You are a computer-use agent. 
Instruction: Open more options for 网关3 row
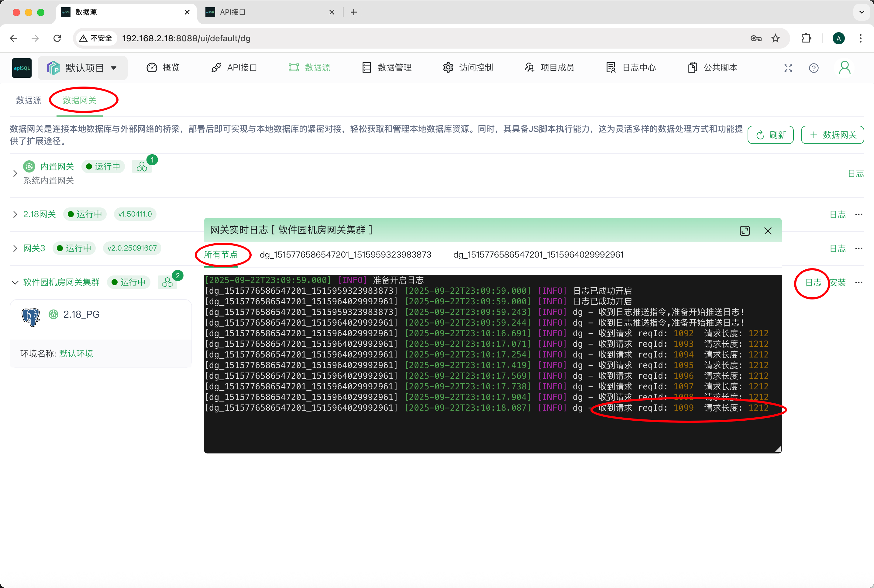[x=859, y=248]
